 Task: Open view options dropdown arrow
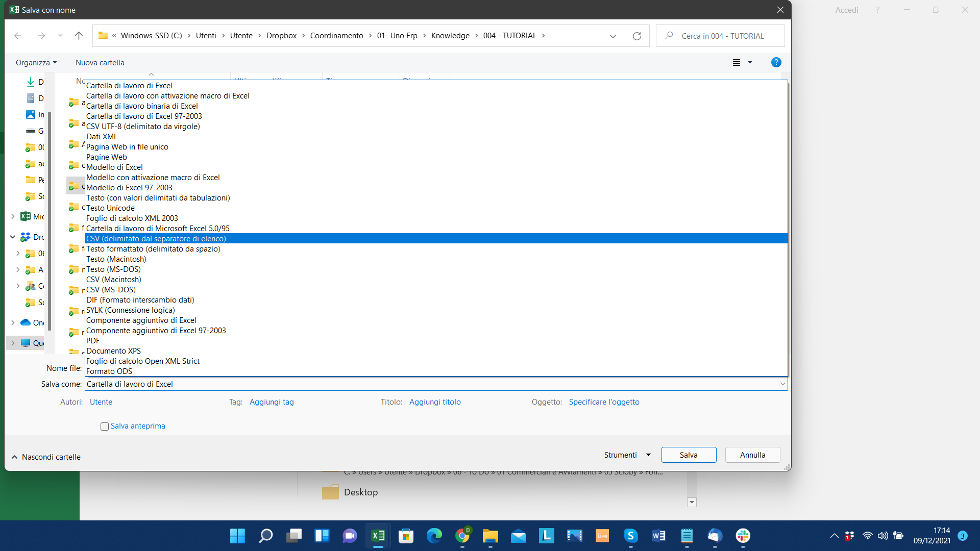[750, 62]
